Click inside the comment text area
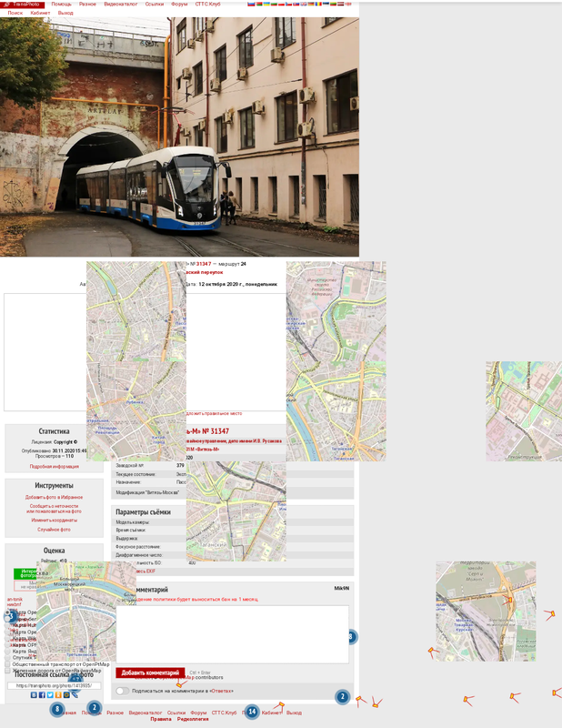This screenshot has width=562, height=728. [232, 634]
